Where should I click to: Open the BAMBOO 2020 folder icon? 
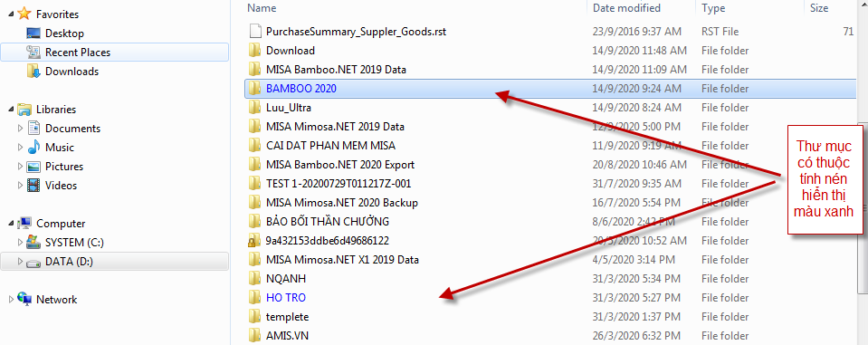pyautogui.click(x=254, y=88)
